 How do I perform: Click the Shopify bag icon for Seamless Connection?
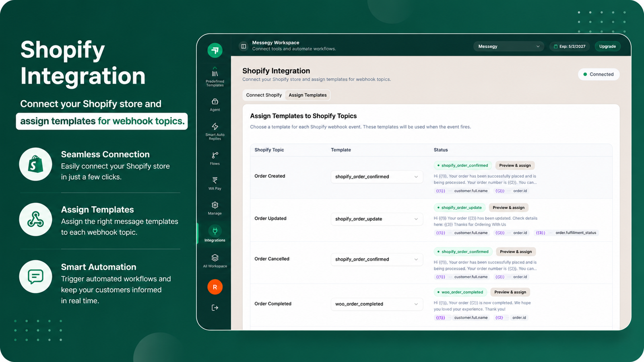35,164
